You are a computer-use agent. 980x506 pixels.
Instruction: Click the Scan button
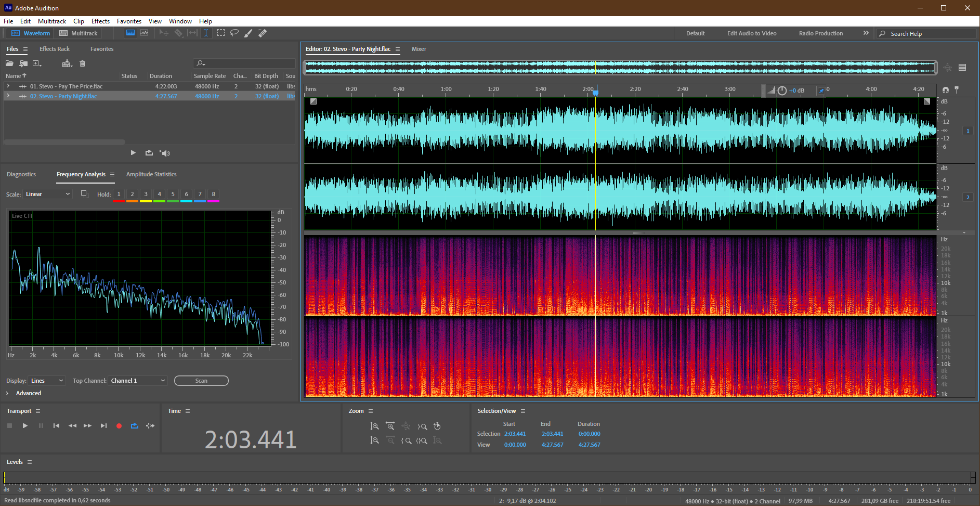coord(201,381)
